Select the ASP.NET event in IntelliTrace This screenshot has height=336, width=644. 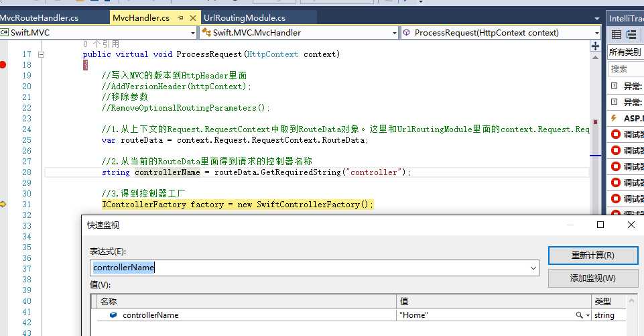pyautogui.click(x=626, y=119)
